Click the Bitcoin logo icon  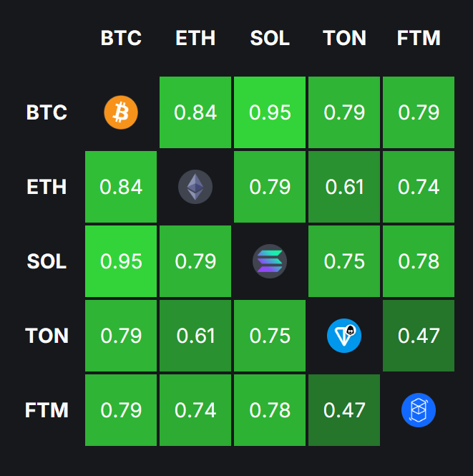coord(121,112)
